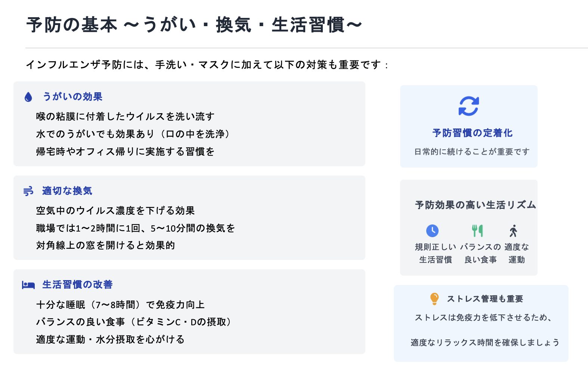Click the water droplet icon beside うがいの効果
This screenshot has height=369, width=588.
[28, 97]
